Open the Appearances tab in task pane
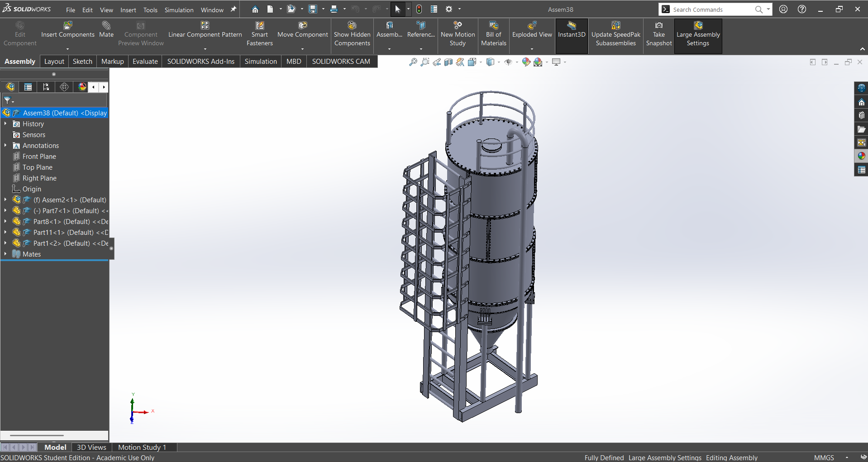Screen dimensions: 868x462 click(861, 156)
